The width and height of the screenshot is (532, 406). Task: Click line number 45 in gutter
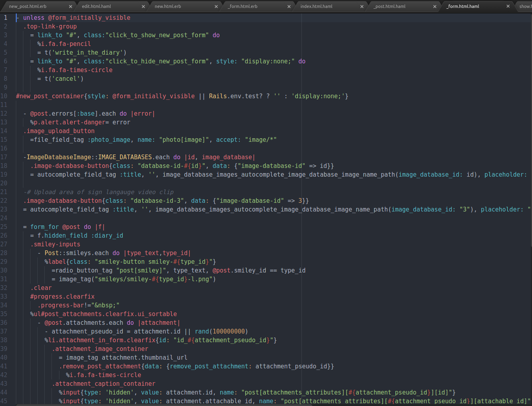point(4,401)
